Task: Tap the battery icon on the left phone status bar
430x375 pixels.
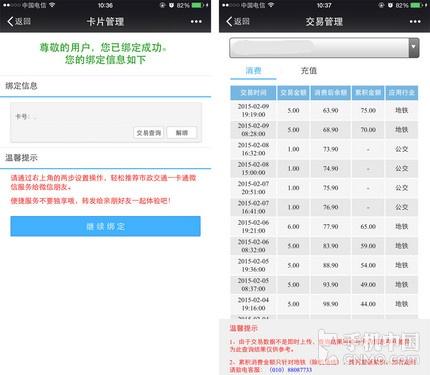Action: pyautogui.click(x=198, y=5)
